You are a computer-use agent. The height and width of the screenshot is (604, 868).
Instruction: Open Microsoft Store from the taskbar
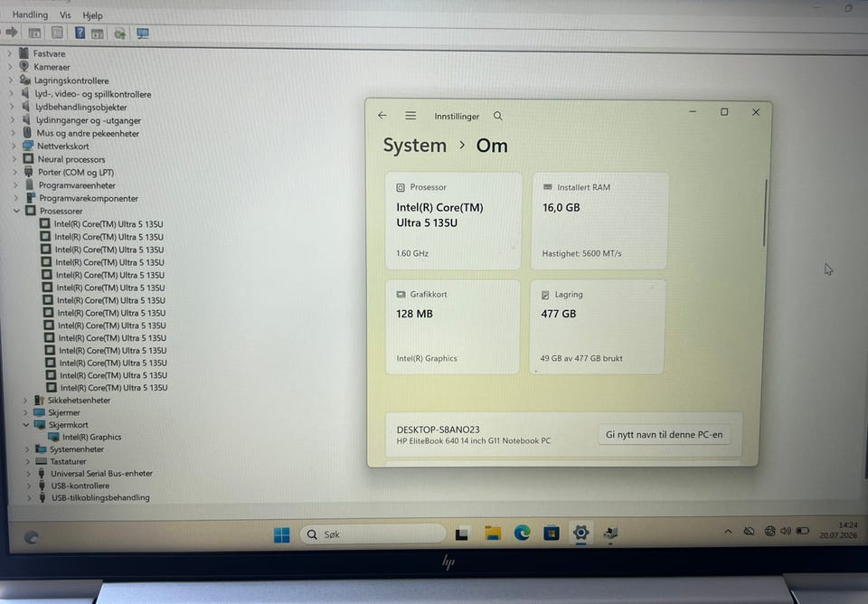click(x=552, y=533)
